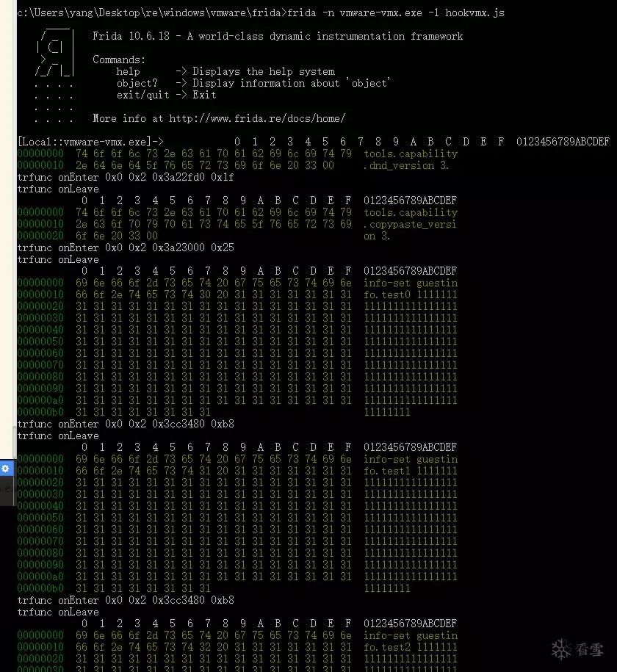The image size is (617, 672).
Task: Click the [Local::vmware-vmx.exe]-> prompt
Action: click(90, 142)
